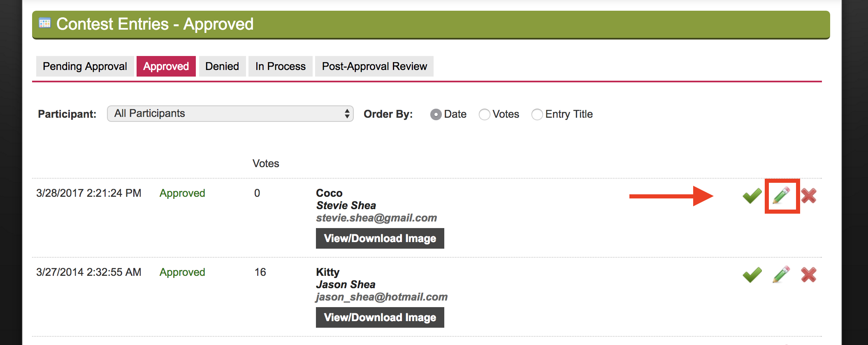Screen dimensions: 868x345
Task: Open the Post-Approval Review tab
Action: pyautogui.click(x=374, y=66)
